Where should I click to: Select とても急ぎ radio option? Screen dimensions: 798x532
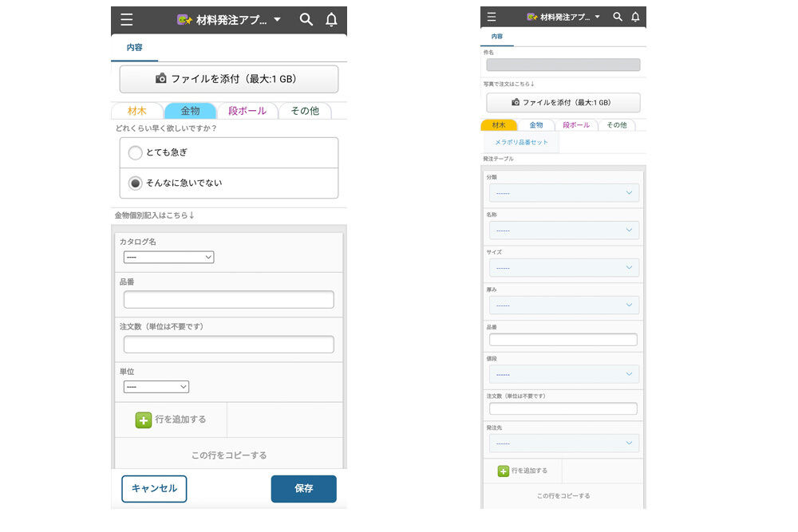[135, 152]
